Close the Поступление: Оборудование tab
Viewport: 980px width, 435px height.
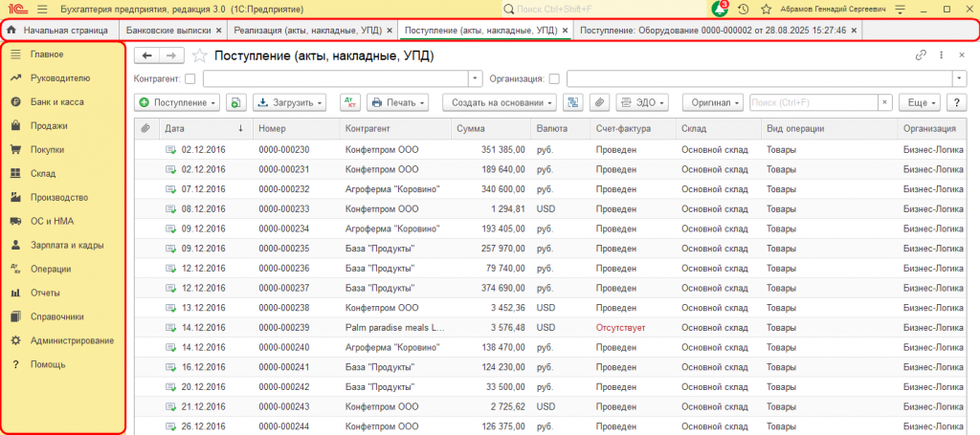(x=854, y=30)
